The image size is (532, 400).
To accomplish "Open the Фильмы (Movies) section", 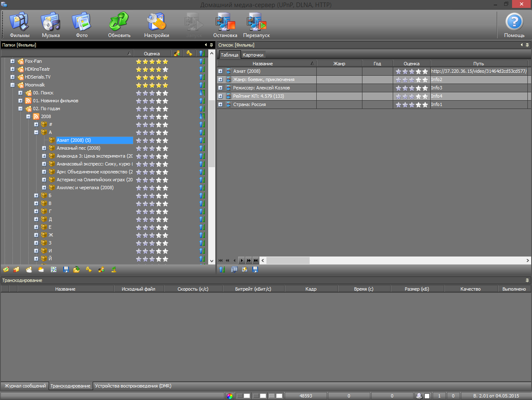I will (x=20, y=25).
